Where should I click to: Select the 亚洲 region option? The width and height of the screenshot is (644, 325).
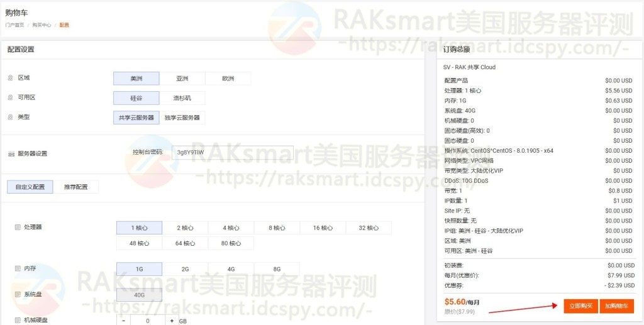click(182, 79)
